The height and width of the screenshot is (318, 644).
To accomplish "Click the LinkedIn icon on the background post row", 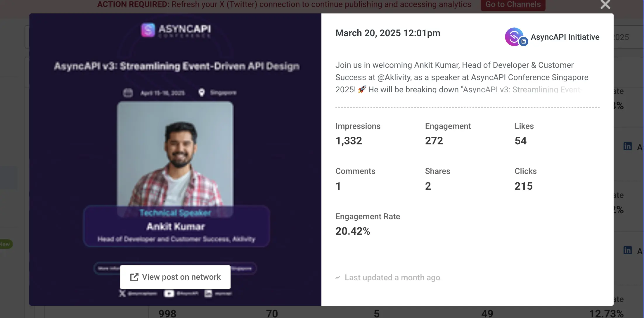I will tap(628, 146).
